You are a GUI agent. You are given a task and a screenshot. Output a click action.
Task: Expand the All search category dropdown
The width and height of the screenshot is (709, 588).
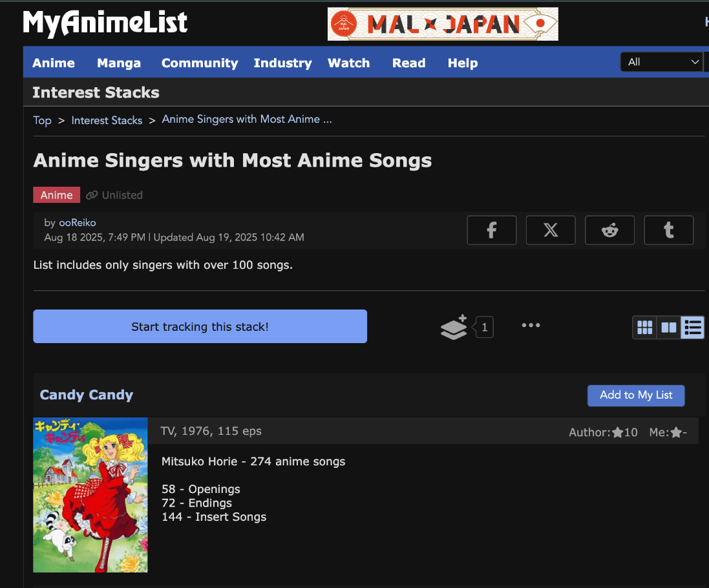click(662, 62)
